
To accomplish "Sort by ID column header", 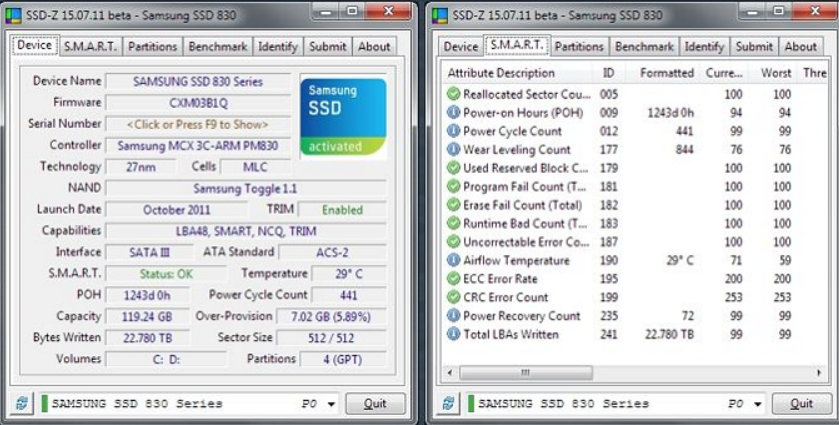I will click(608, 73).
